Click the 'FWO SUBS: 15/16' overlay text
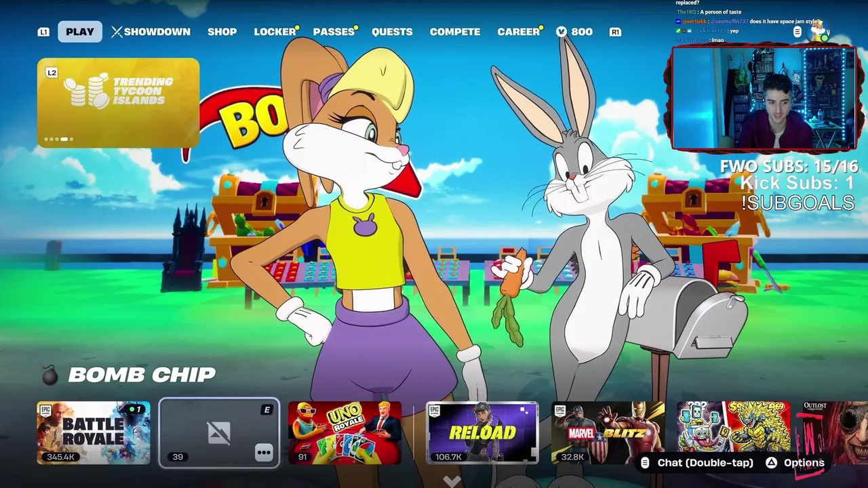This screenshot has height=488, width=868. click(789, 167)
